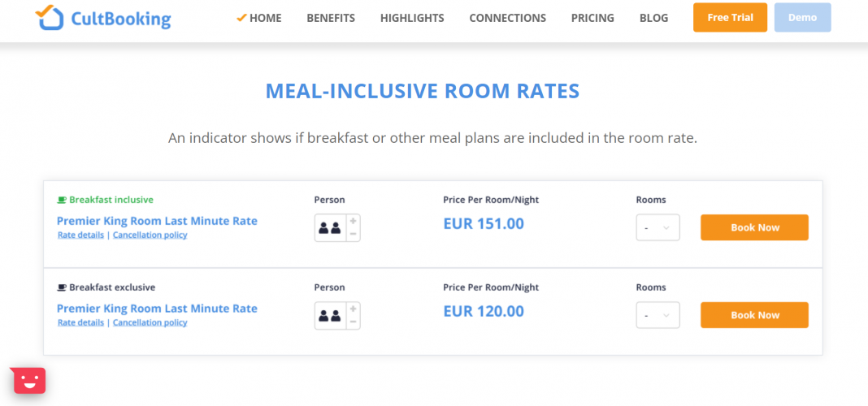
Task: Open the red chat widget icon
Action: 28,380
